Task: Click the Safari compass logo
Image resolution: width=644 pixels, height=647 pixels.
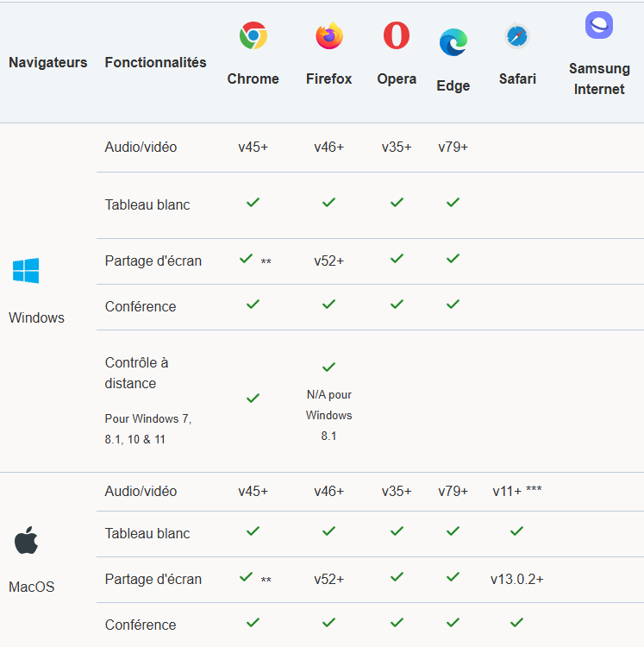Action: click(x=516, y=36)
